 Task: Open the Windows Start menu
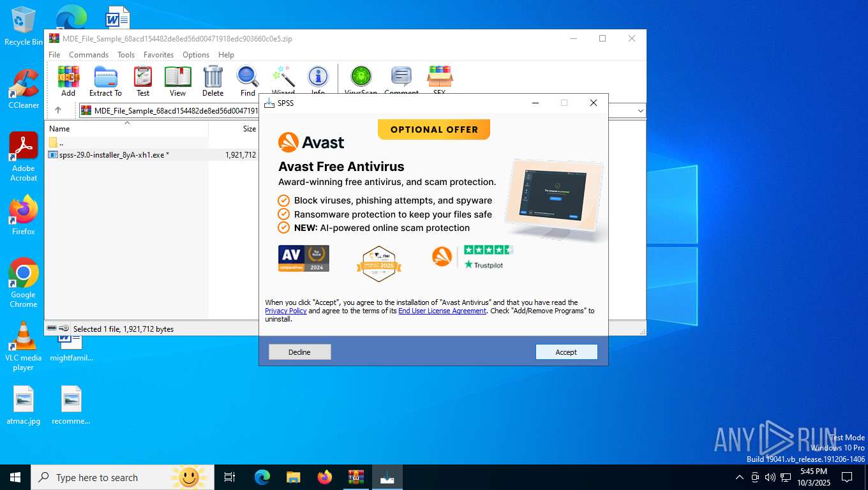pos(15,477)
